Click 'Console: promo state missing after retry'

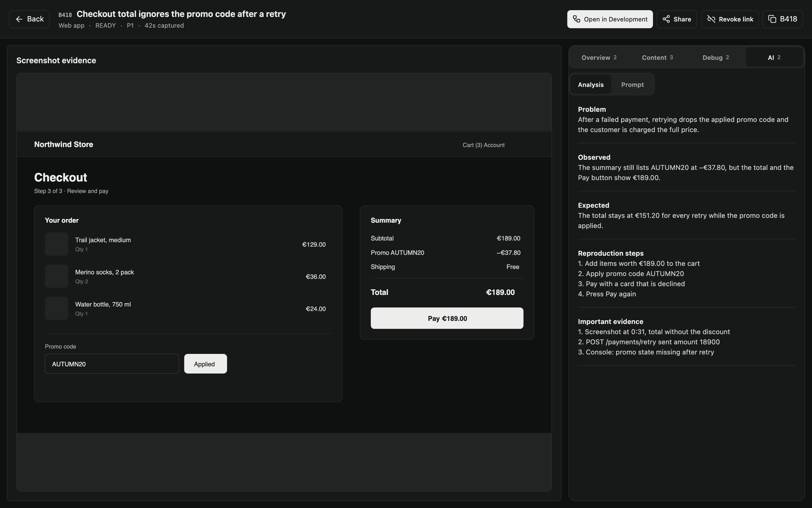click(x=646, y=352)
